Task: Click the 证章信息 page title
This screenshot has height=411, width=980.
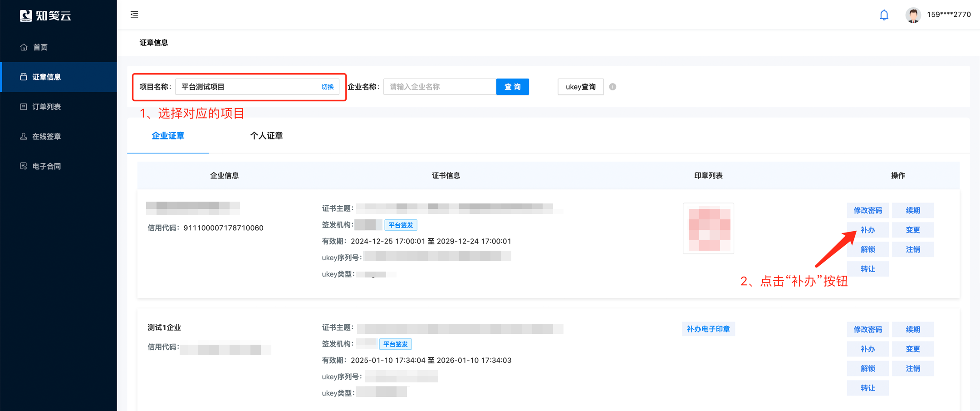Action: tap(154, 43)
